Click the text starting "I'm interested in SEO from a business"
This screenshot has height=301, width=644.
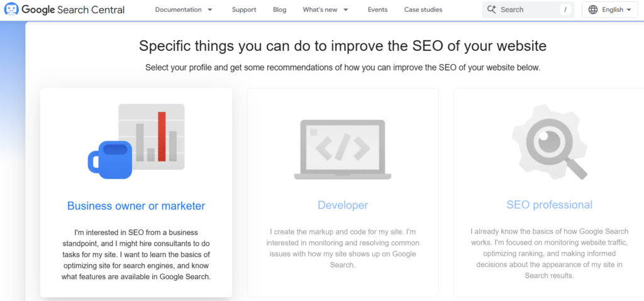136,254
